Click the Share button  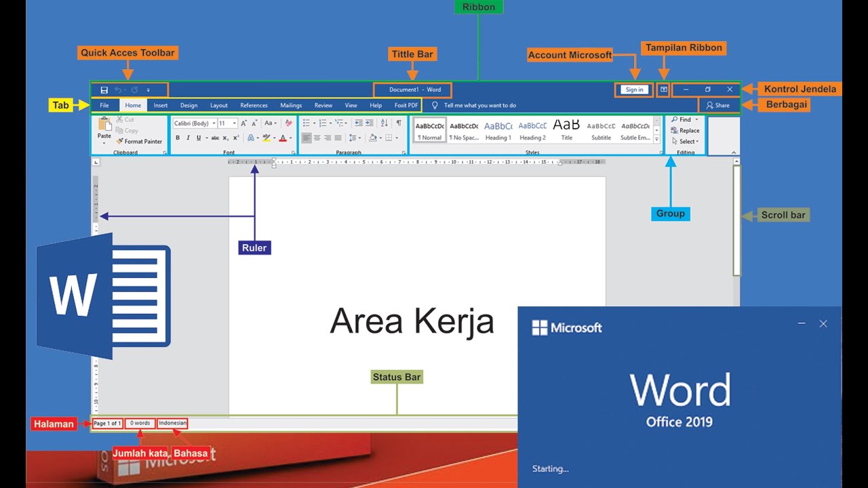point(718,106)
